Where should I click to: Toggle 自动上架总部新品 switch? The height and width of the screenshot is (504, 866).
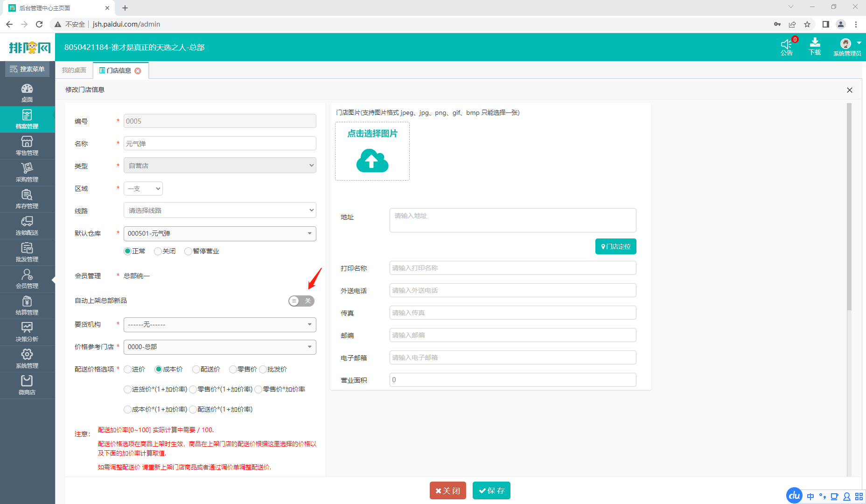pos(301,301)
